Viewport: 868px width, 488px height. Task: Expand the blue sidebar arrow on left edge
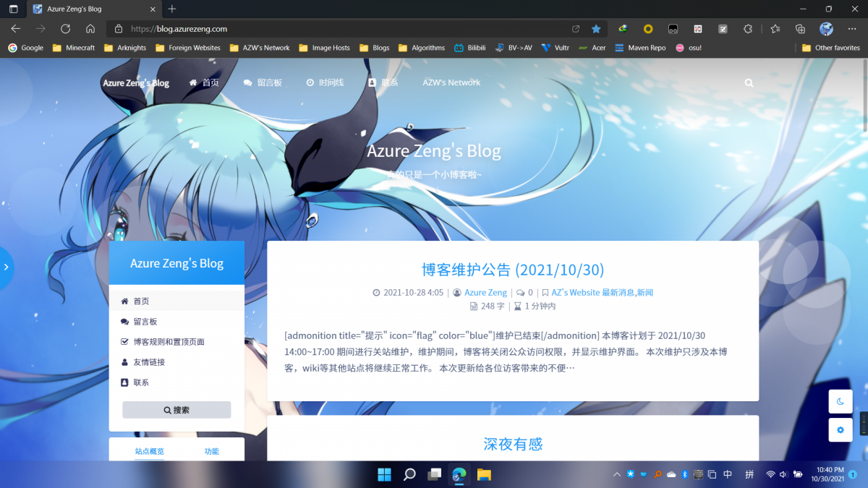[x=7, y=267]
